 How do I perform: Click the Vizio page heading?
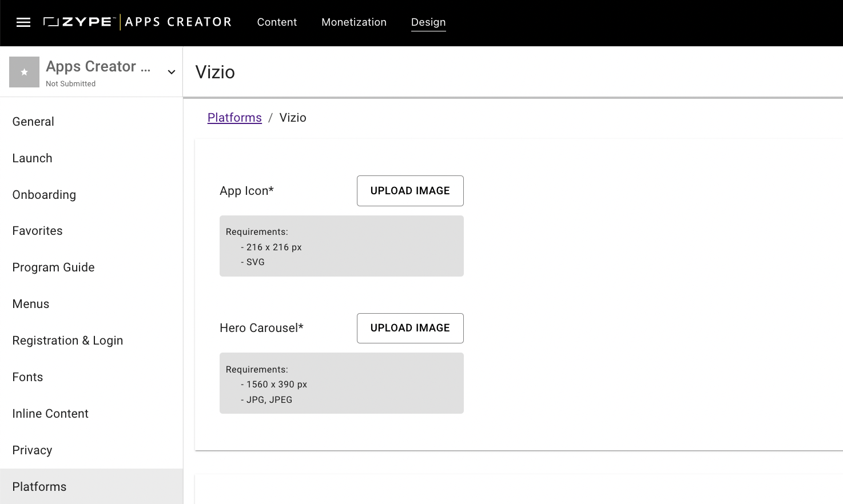(x=215, y=72)
